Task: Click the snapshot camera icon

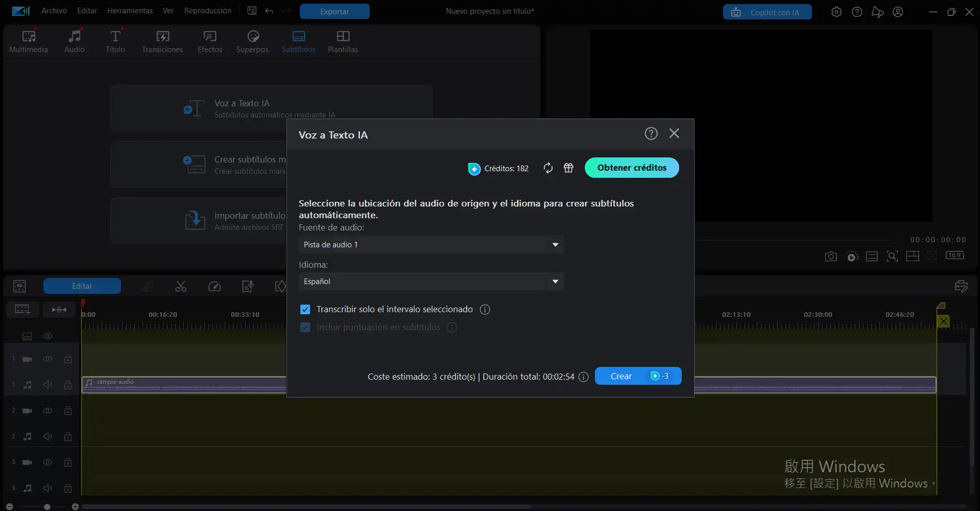Action: click(x=831, y=257)
